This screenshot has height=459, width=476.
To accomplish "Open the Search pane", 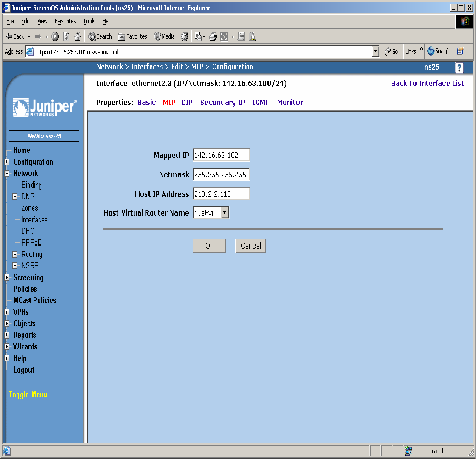I will click(100, 37).
